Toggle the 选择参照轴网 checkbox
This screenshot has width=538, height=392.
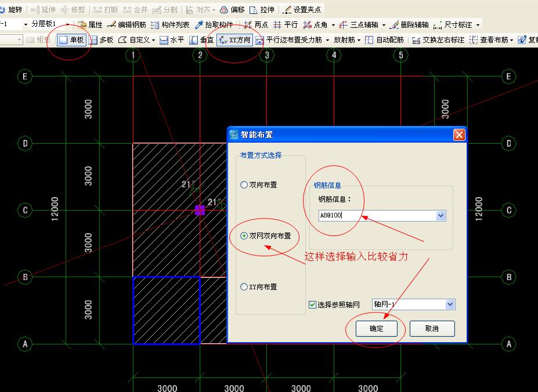[313, 304]
